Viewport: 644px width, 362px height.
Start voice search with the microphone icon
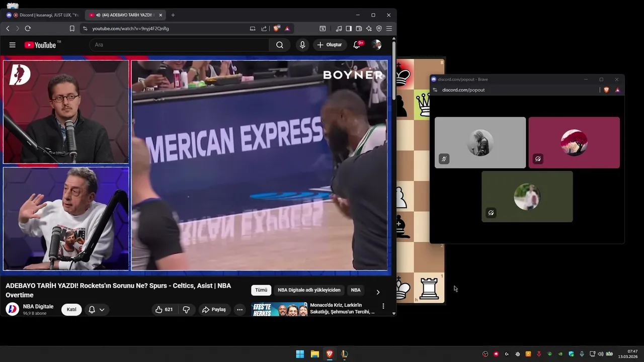[302, 45]
